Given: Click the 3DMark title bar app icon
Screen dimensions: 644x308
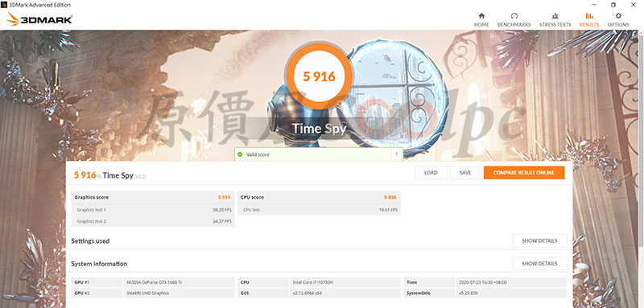Looking at the screenshot, I should click(x=4, y=5).
